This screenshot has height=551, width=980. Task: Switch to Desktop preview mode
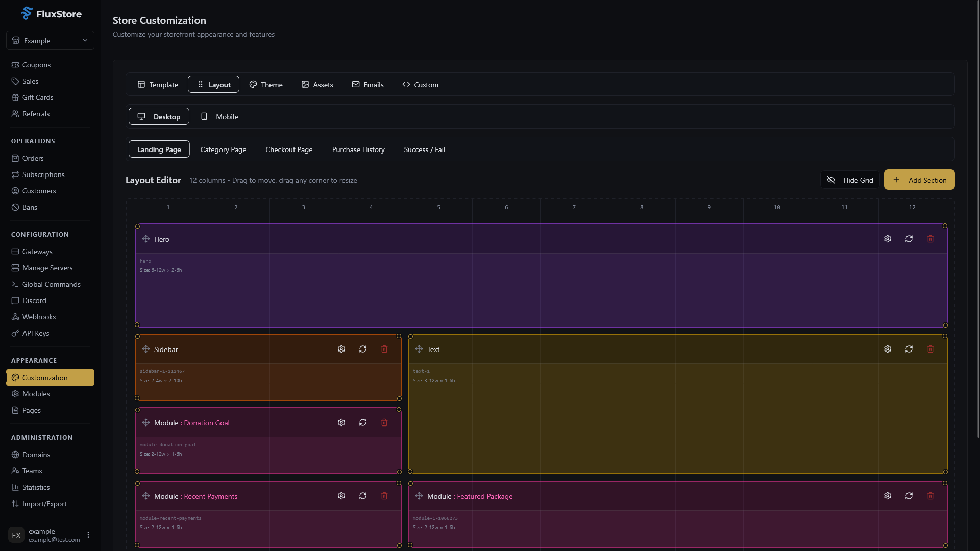(158, 116)
